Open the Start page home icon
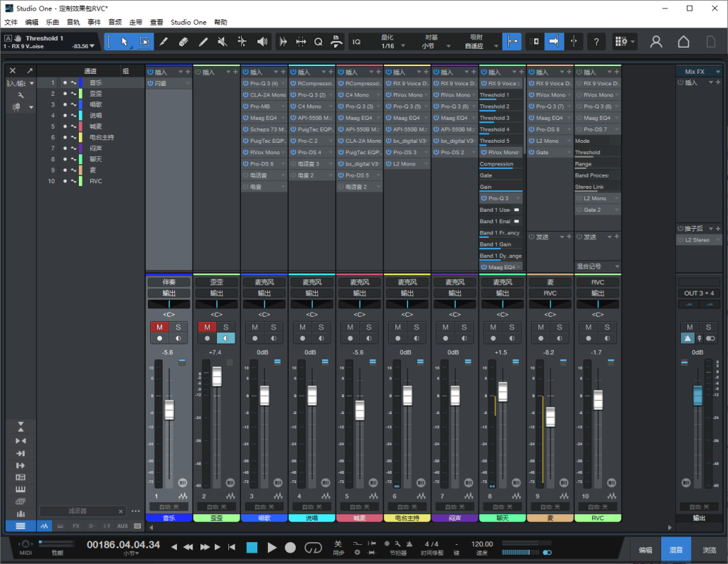728x564 pixels. 683,42
